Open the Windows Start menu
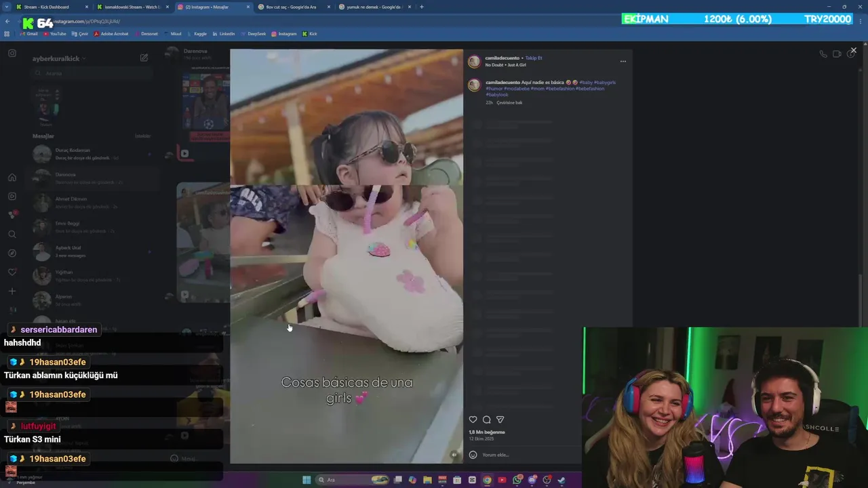868x488 pixels. (x=307, y=480)
